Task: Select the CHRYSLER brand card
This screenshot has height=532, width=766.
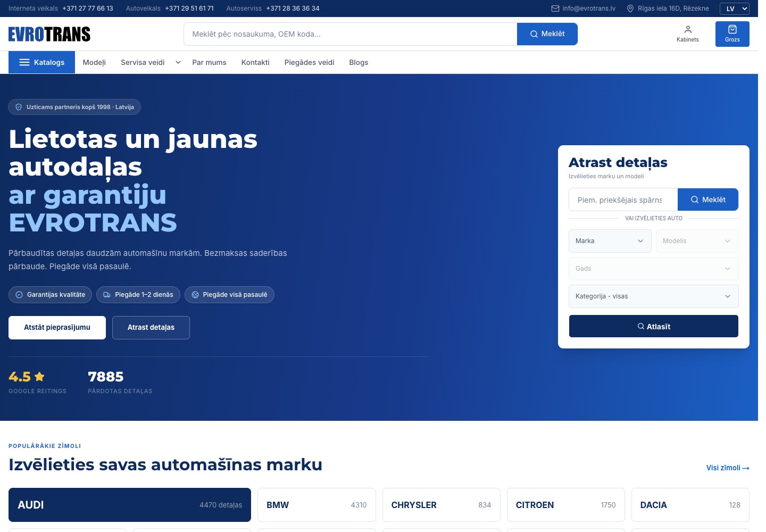Action: [442, 505]
